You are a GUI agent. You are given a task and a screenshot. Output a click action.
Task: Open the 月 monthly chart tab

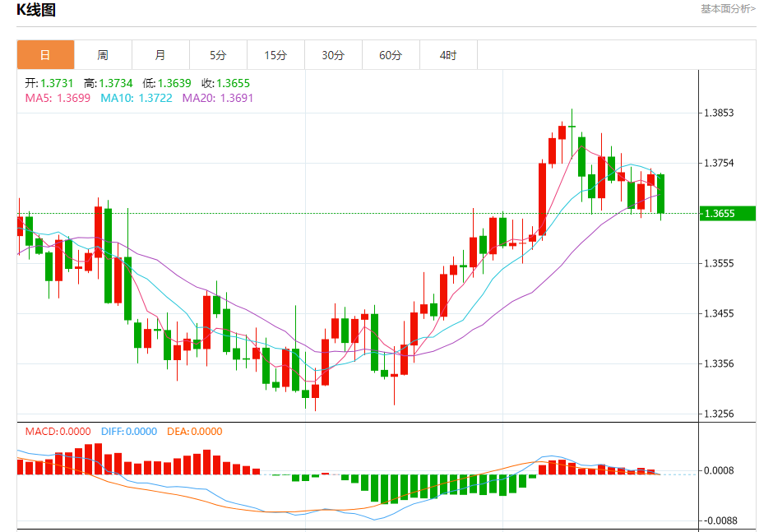click(160, 55)
